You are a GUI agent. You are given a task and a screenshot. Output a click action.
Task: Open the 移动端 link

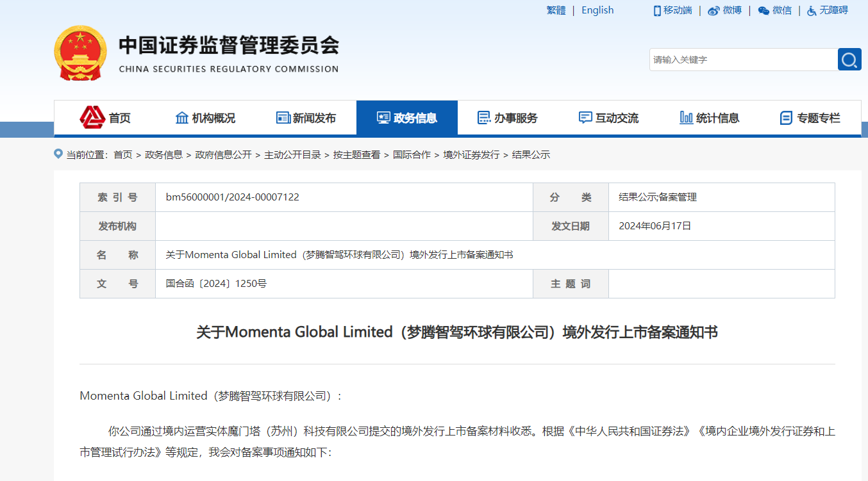[x=678, y=10]
